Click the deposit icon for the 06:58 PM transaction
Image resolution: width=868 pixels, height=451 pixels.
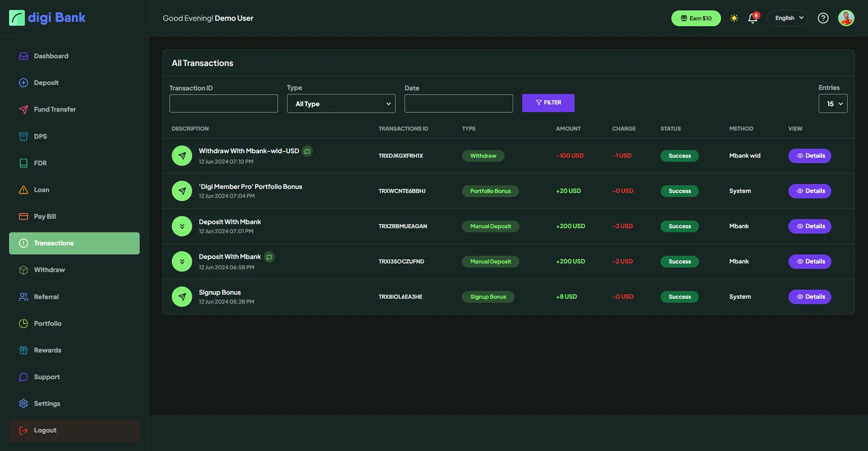[182, 262]
